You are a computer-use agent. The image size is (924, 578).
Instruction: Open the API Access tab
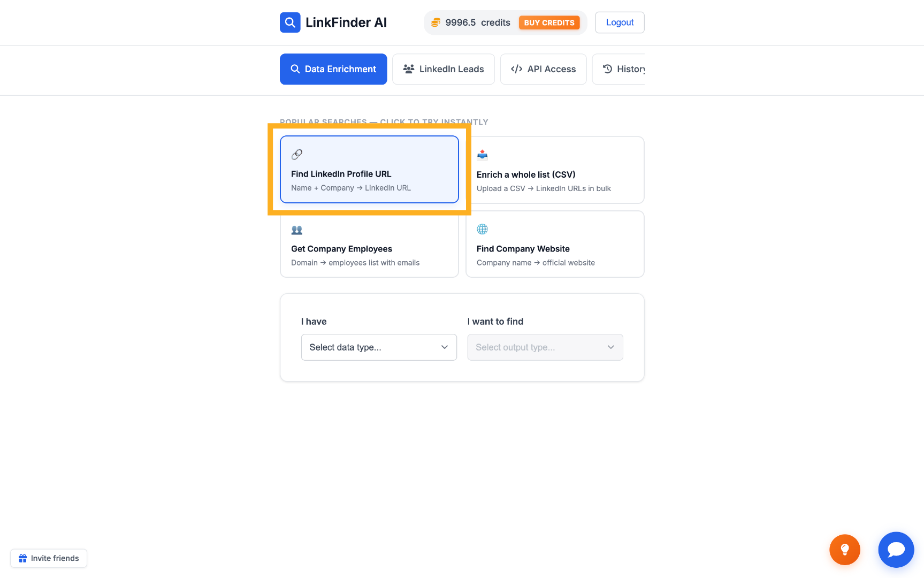(x=543, y=69)
